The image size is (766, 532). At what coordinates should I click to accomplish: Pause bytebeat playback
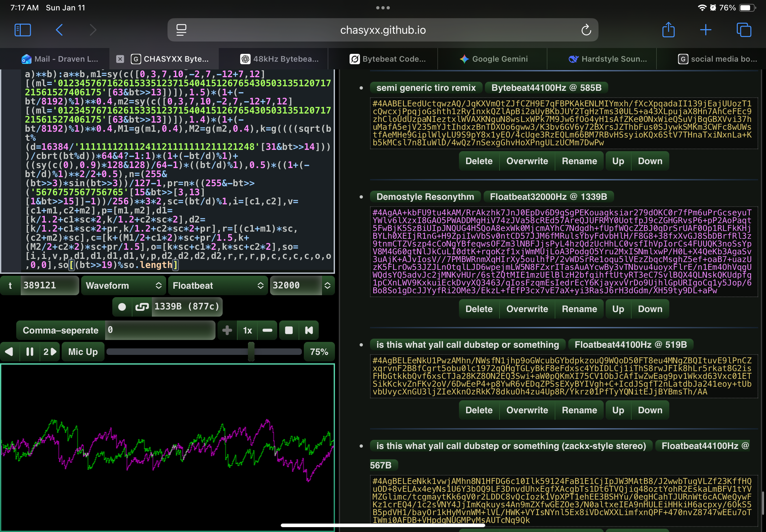click(30, 352)
